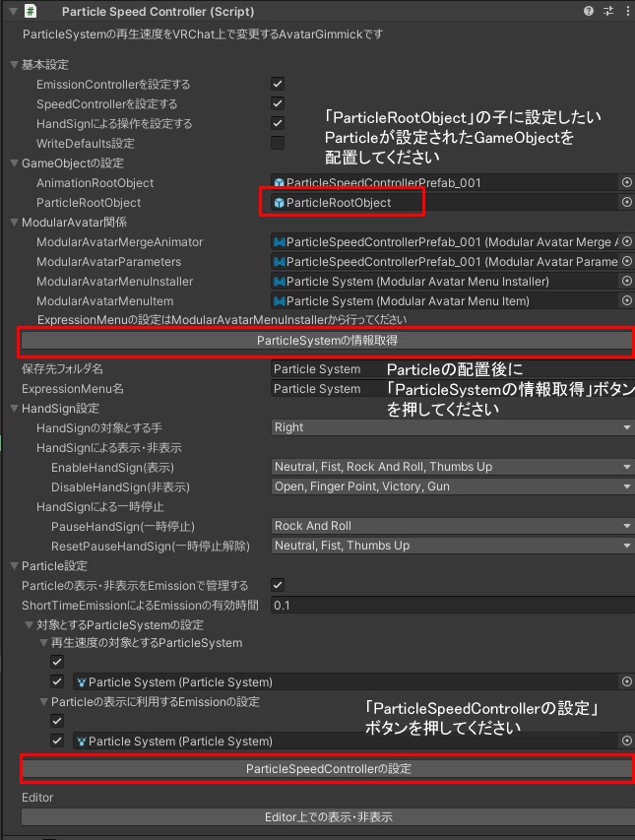Click the ParticleRootObject property label

[89, 203]
